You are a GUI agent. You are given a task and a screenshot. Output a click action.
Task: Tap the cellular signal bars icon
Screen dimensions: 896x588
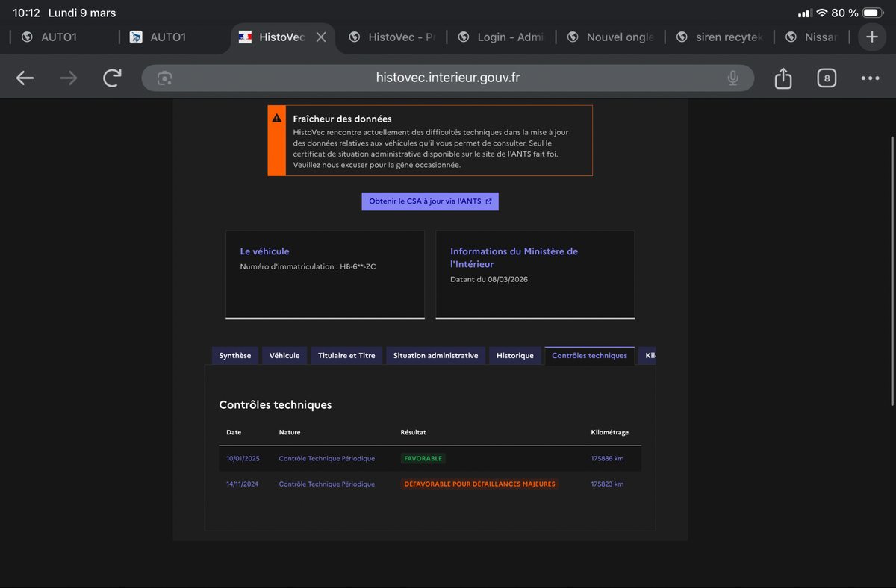[805, 13]
